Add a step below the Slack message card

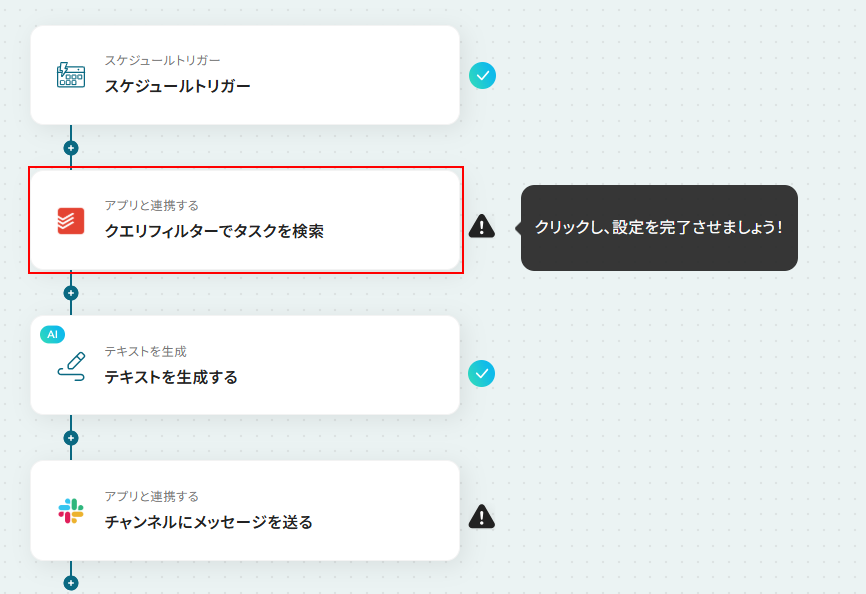[x=71, y=583]
